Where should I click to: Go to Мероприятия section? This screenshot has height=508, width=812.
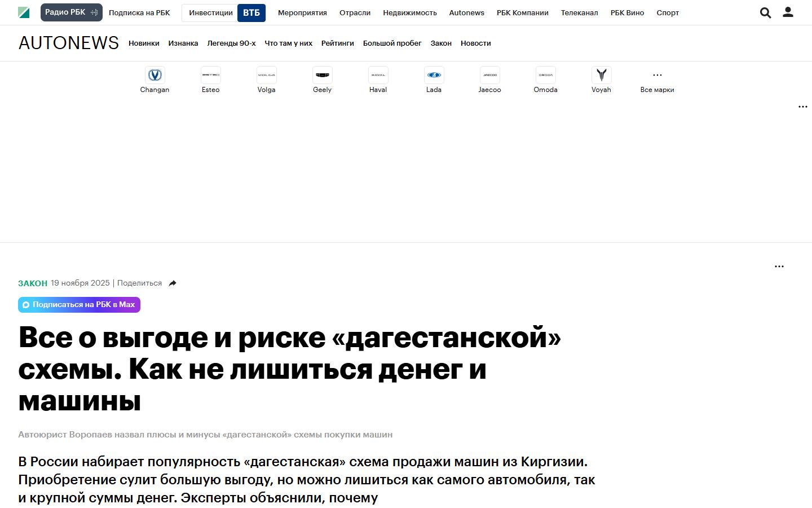tap(302, 13)
